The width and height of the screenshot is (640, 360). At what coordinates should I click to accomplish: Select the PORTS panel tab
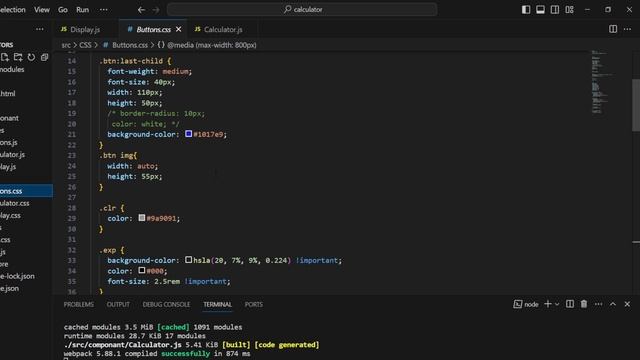coord(253,304)
